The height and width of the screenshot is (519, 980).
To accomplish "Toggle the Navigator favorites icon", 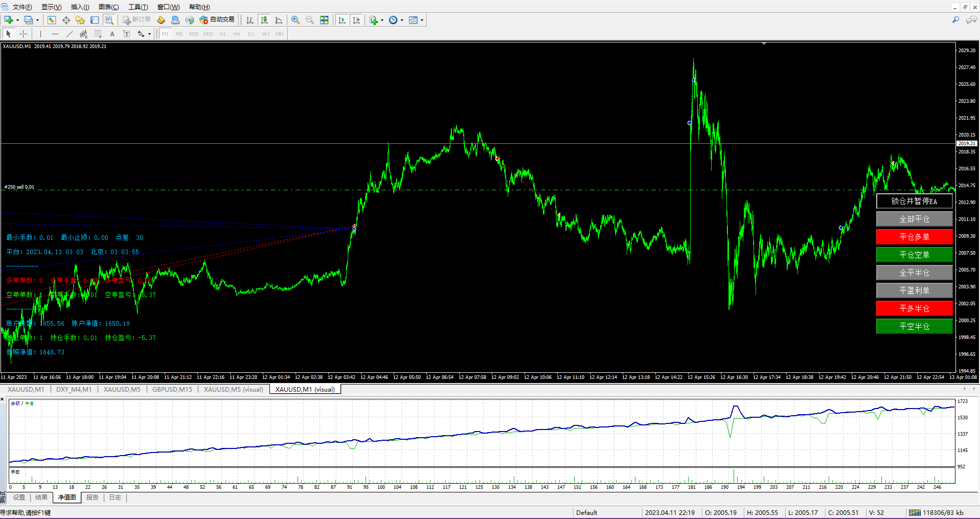I will click(80, 20).
